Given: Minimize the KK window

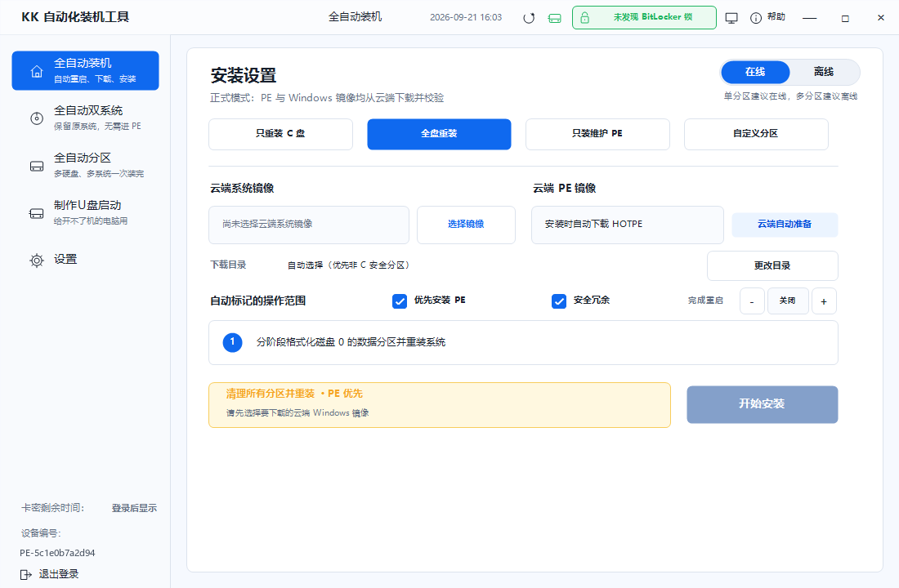Looking at the screenshot, I should click(810, 18).
